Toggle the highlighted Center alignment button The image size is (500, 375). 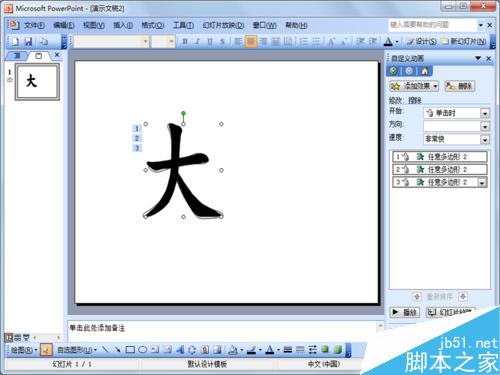click(x=251, y=42)
